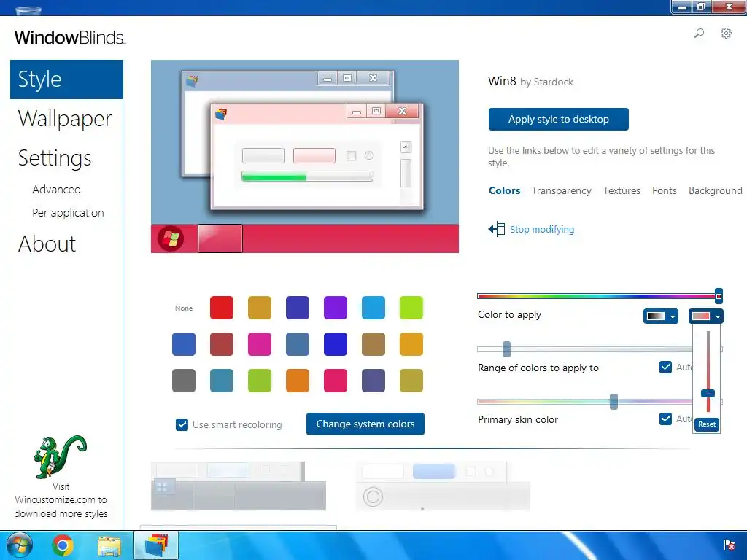The height and width of the screenshot is (560, 747).
Task: Click the search magnifier icon
Action: (699, 34)
